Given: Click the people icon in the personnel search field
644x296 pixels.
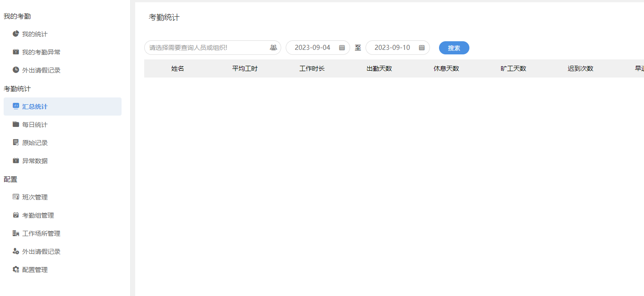Looking at the screenshot, I should click(273, 48).
